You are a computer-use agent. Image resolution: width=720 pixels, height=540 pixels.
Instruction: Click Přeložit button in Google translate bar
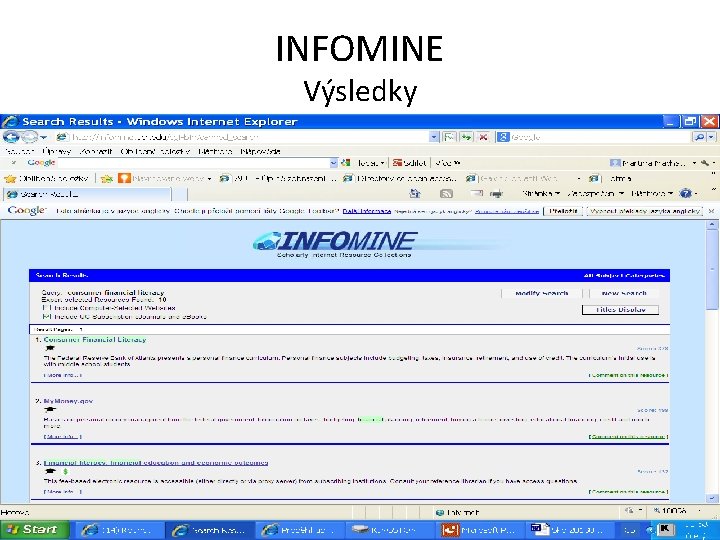[x=563, y=211]
